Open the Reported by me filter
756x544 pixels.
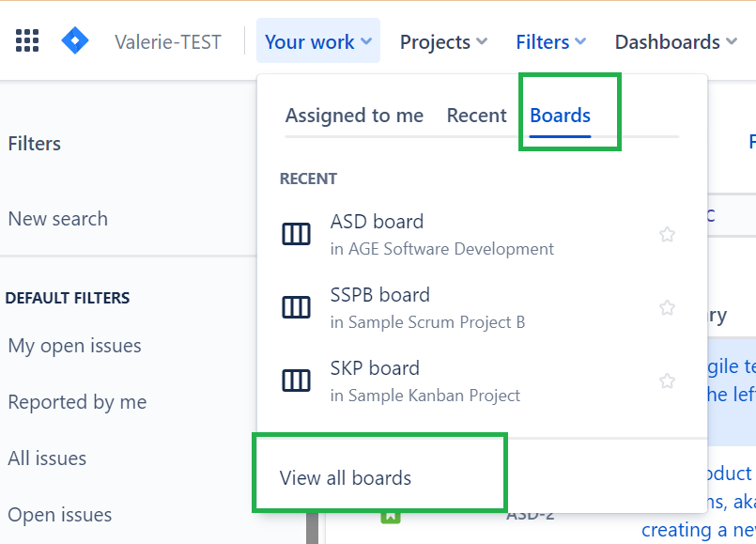click(x=77, y=402)
